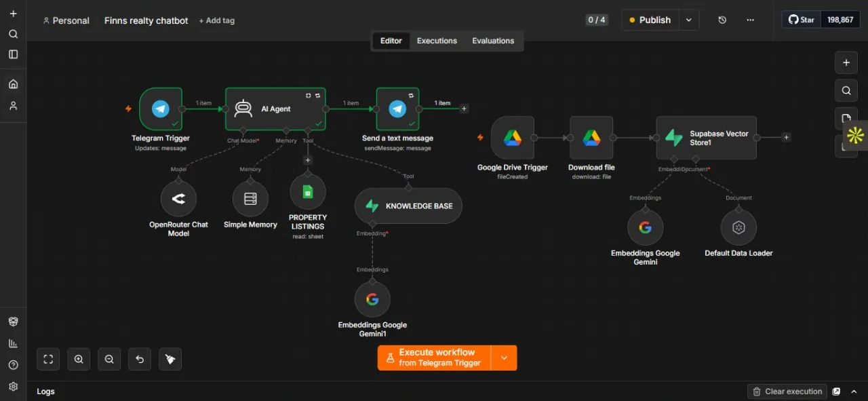Add node after Supabase Vector Store1
This screenshot has height=401, width=868.
coord(786,138)
